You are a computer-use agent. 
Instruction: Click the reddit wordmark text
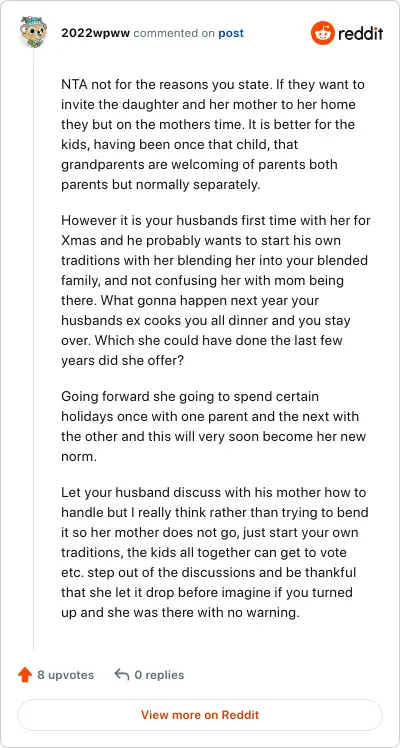(x=360, y=33)
